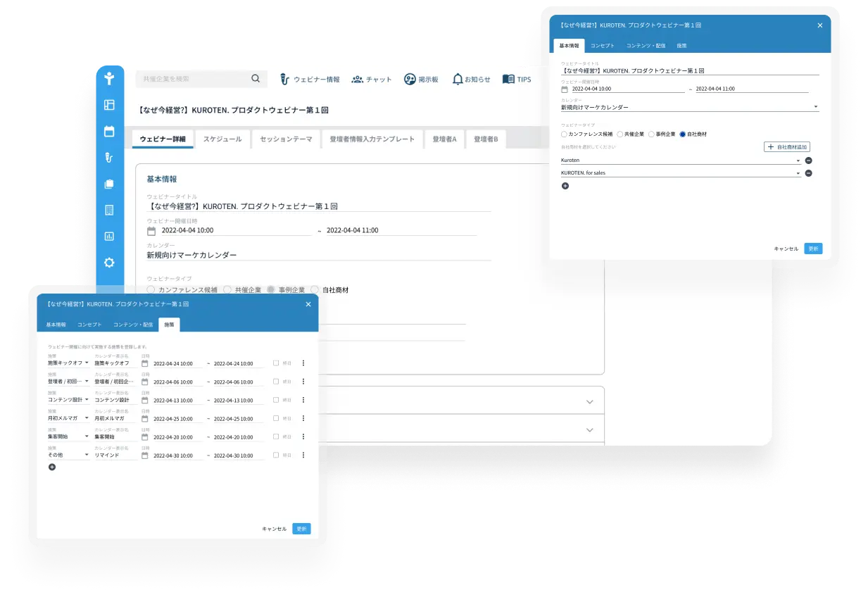Select カンファレンス候補 radio on main page
Viewport: 868px width, 597px height.
click(x=151, y=289)
